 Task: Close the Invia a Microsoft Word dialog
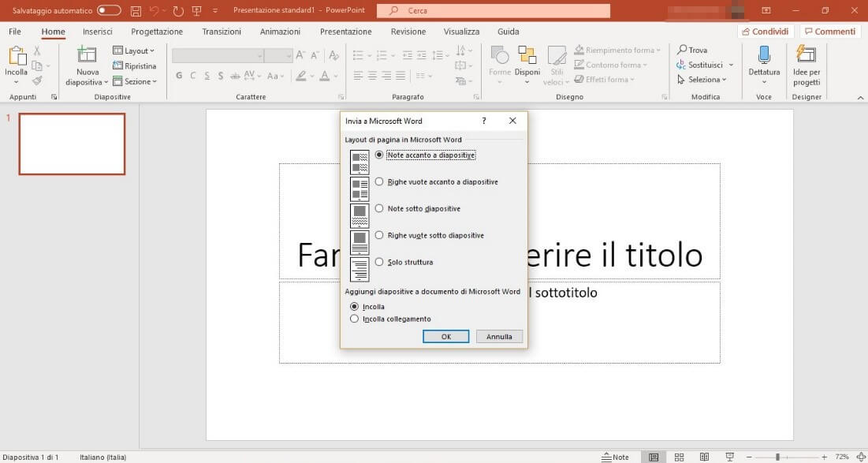(512, 121)
